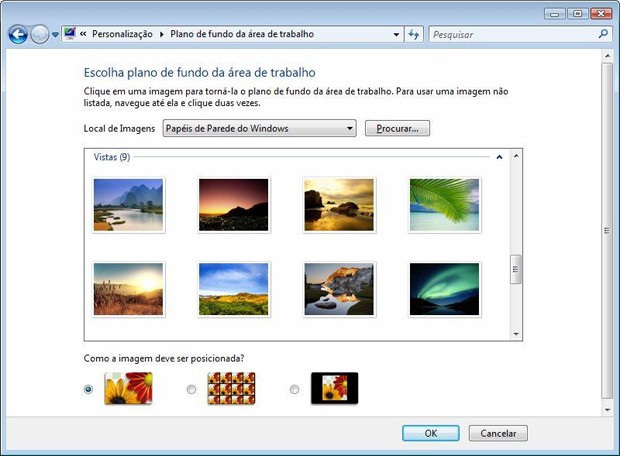This screenshot has width=620, height=456.
Task: Select the Personalização breadcrumb
Action: [122, 34]
